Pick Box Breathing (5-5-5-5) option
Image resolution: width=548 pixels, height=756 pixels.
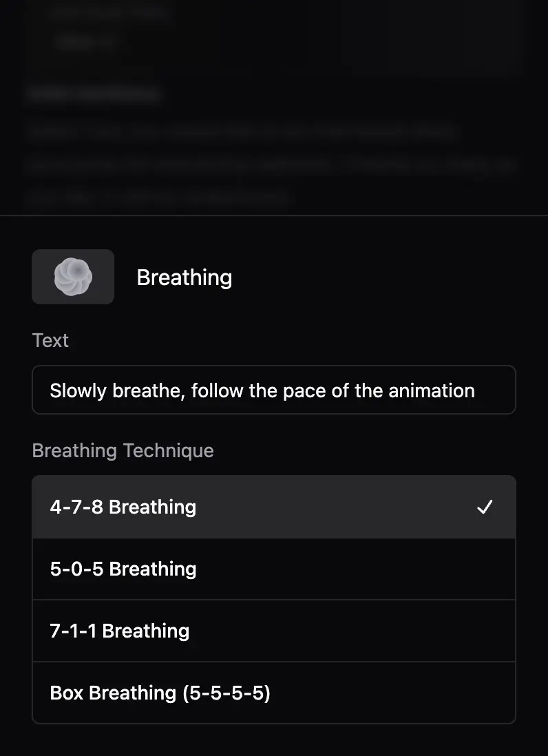[x=160, y=693]
